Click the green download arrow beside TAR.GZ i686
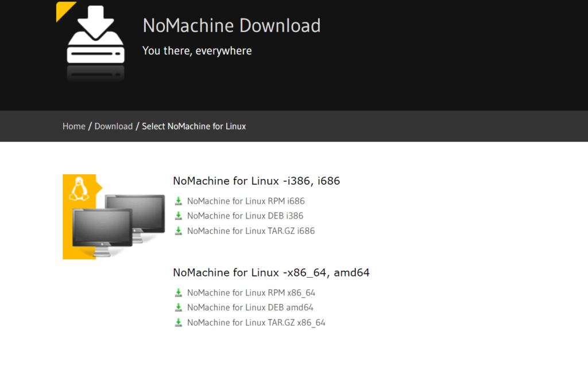Viewport: 588px width, 374px height. 179,231
